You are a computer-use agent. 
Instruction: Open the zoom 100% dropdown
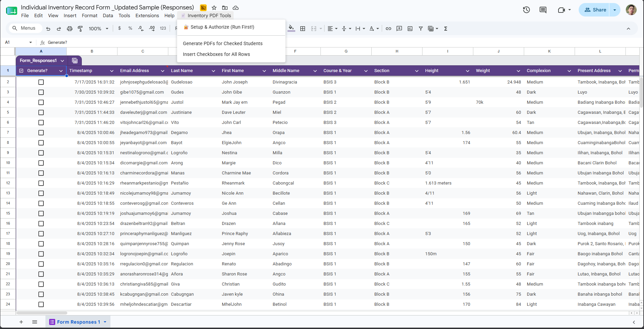click(99, 29)
